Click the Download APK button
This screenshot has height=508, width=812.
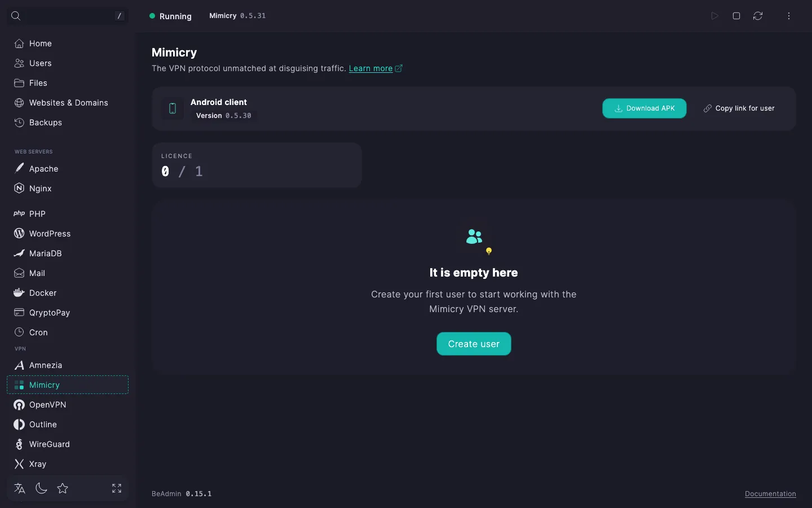(645, 108)
